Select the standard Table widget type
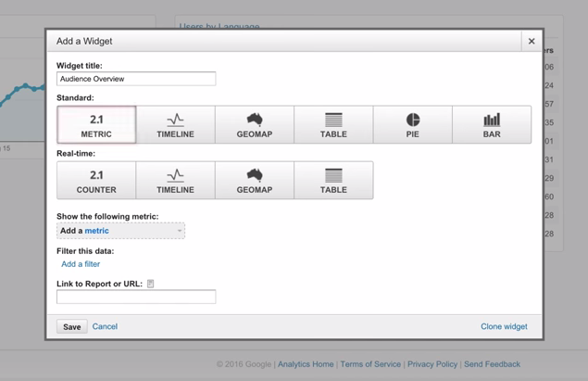 [333, 124]
